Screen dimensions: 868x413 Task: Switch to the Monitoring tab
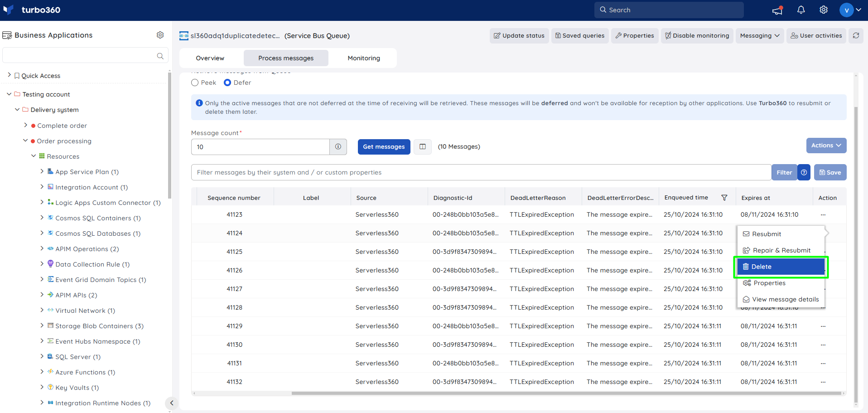tap(364, 58)
